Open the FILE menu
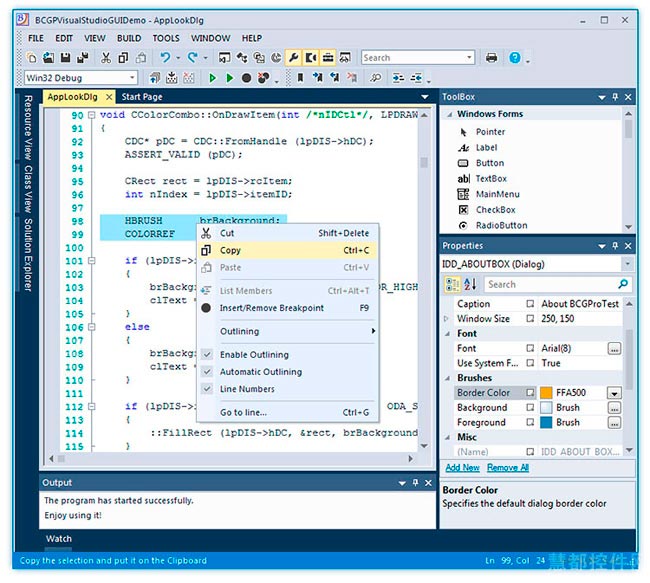This screenshot has width=650, height=583. tap(36, 38)
